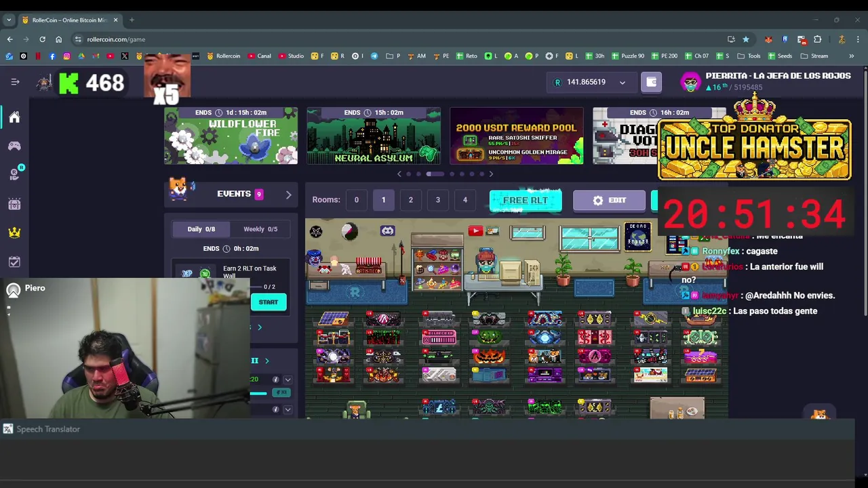This screenshot has height=488, width=868.
Task: Click the YouTube icon on the room wall
Action: click(475, 231)
